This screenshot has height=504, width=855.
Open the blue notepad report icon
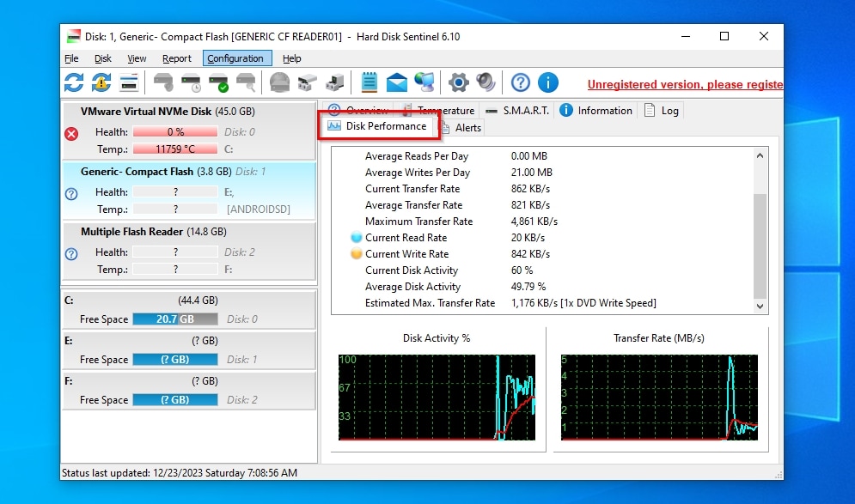[369, 82]
